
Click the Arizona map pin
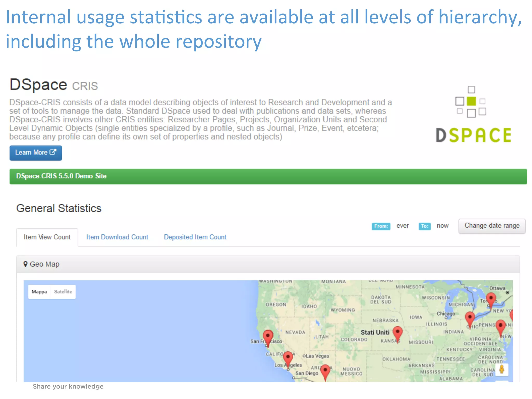[325, 373]
